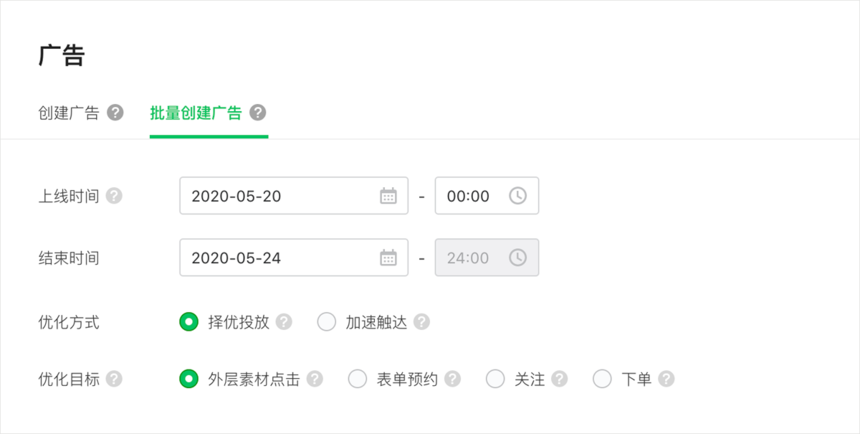The image size is (860, 434).
Task: Click the 上线时间 date field 2020-05-20
Action: [x=294, y=196]
